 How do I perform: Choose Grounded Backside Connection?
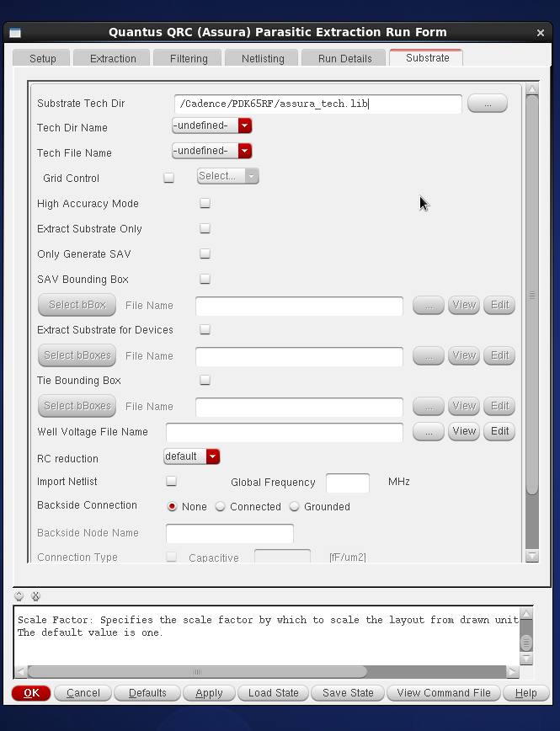click(294, 506)
